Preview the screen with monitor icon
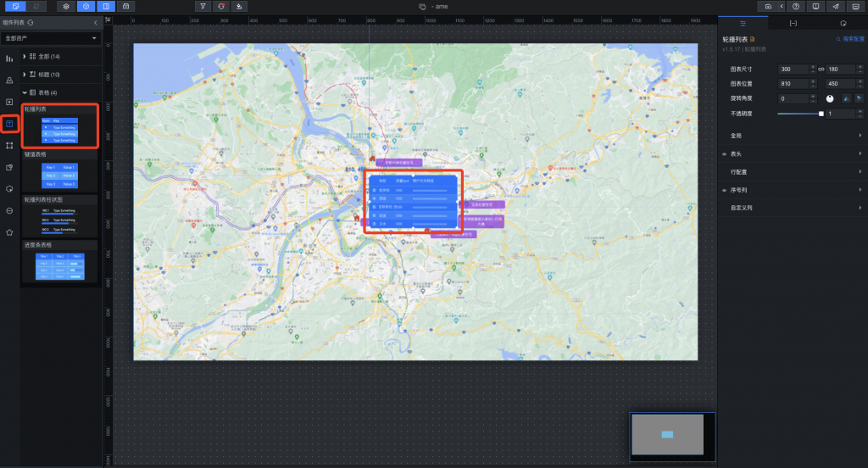The image size is (868, 468). [x=855, y=6]
